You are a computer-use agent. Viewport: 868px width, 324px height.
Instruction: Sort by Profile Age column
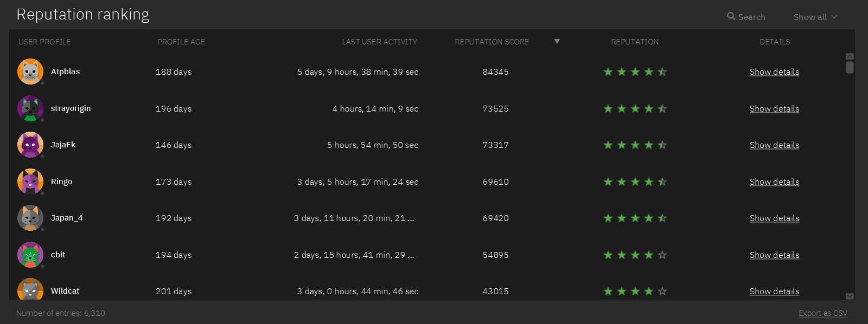click(x=181, y=42)
